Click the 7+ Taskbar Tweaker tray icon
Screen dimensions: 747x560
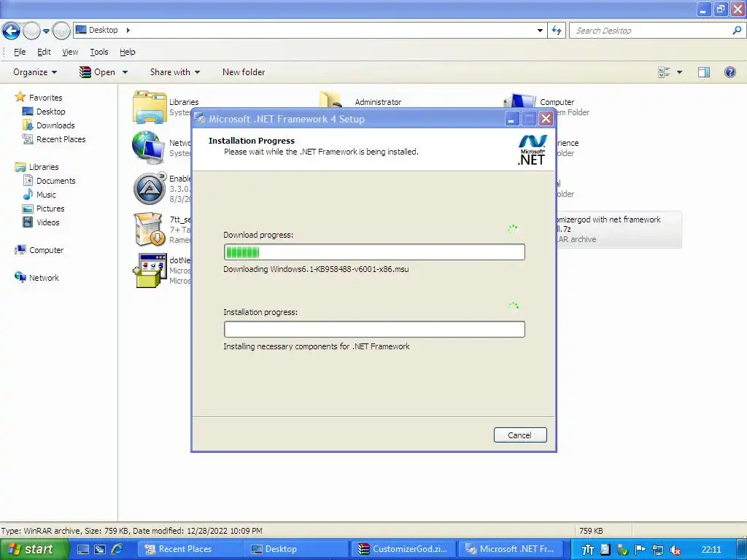click(x=587, y=550)
